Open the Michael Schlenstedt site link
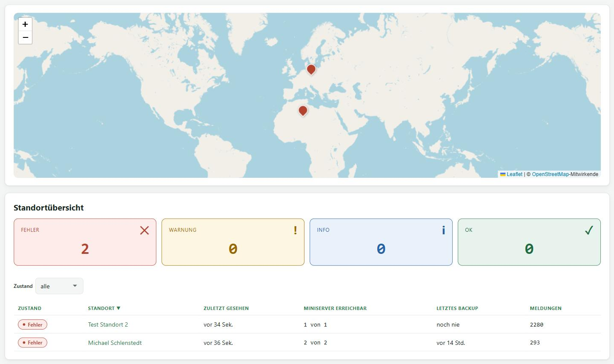This screenshot has width=614, height=364. pyautogui.click(x=115, y=343)
